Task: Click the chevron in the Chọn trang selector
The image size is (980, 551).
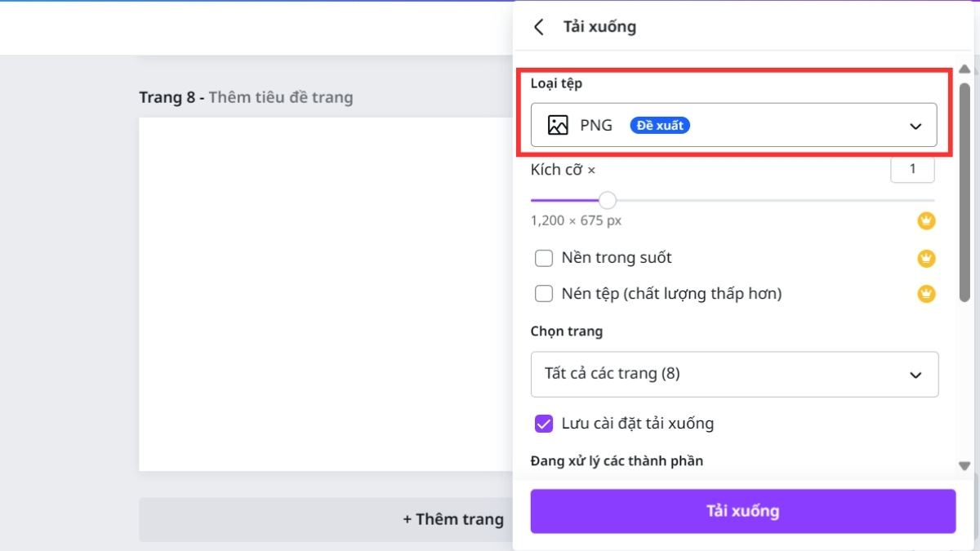Action: pyautogui.click(x=915, y=375)
